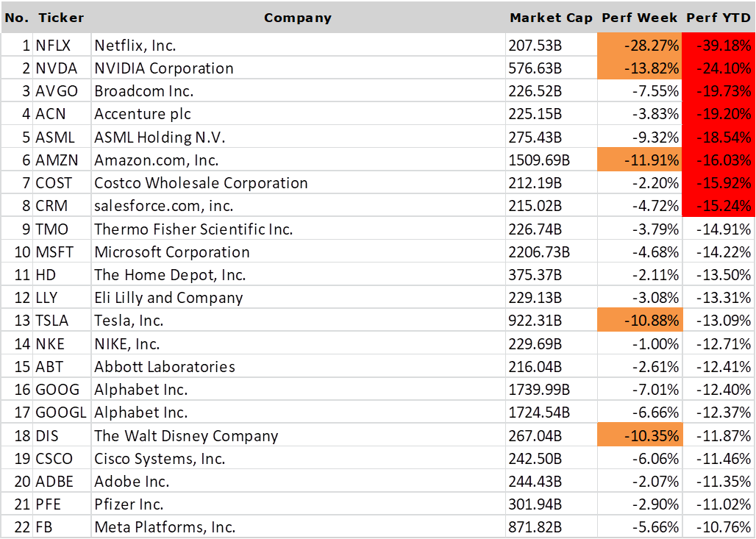Click the Ticker column header
Image resolution: width=756 pixels, height=539 pixels.
click(x=61, y=18)
